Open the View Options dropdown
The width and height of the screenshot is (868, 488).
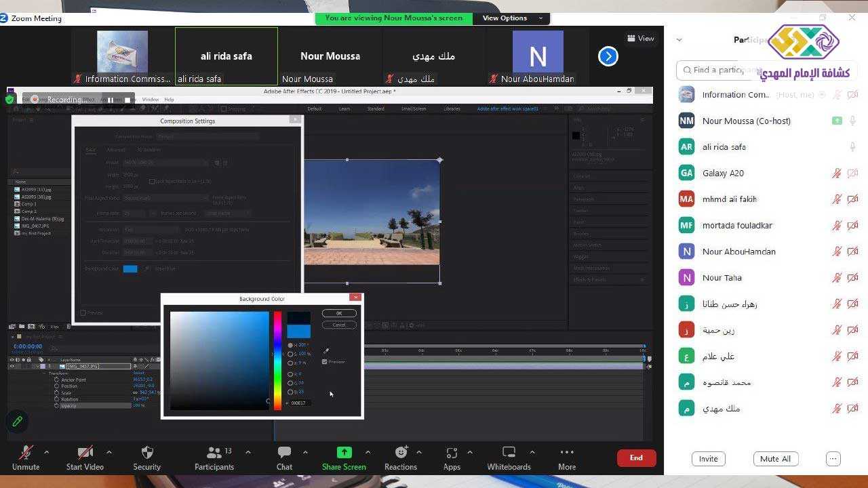(x=512, y=18)
